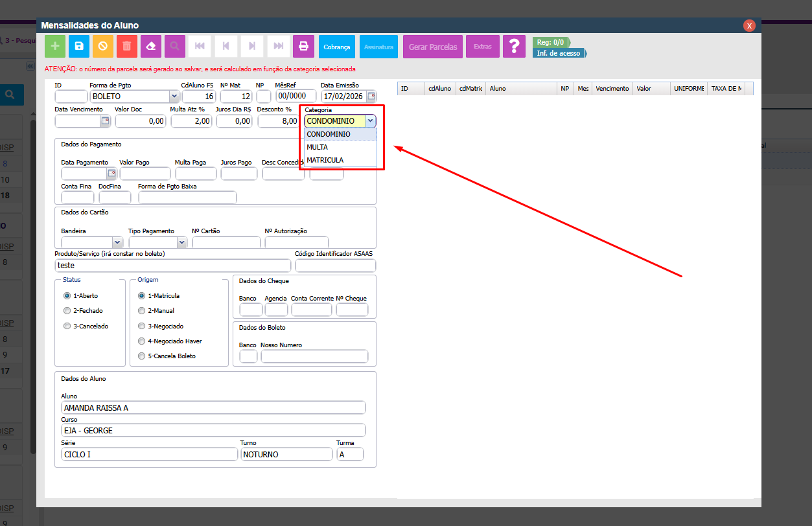Select the 2-Fechado status radio button
The width and height of the screenshot is (812, 526).
(x=67, y=311)
